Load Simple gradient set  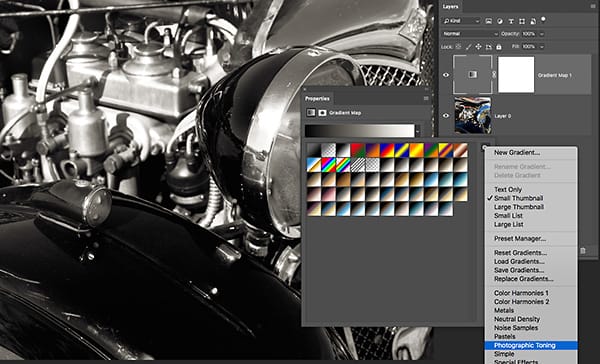504,354
